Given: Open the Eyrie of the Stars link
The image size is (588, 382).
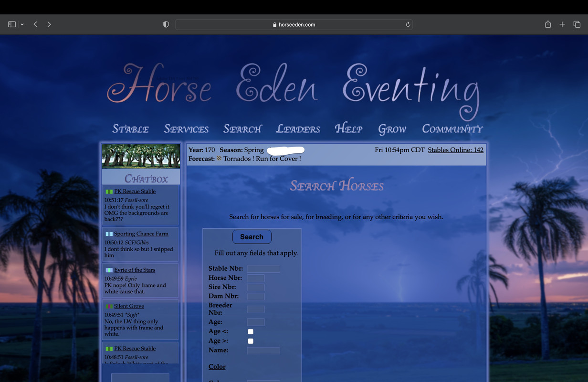Looking at the screenshot, I should click(x=135, y=270).
